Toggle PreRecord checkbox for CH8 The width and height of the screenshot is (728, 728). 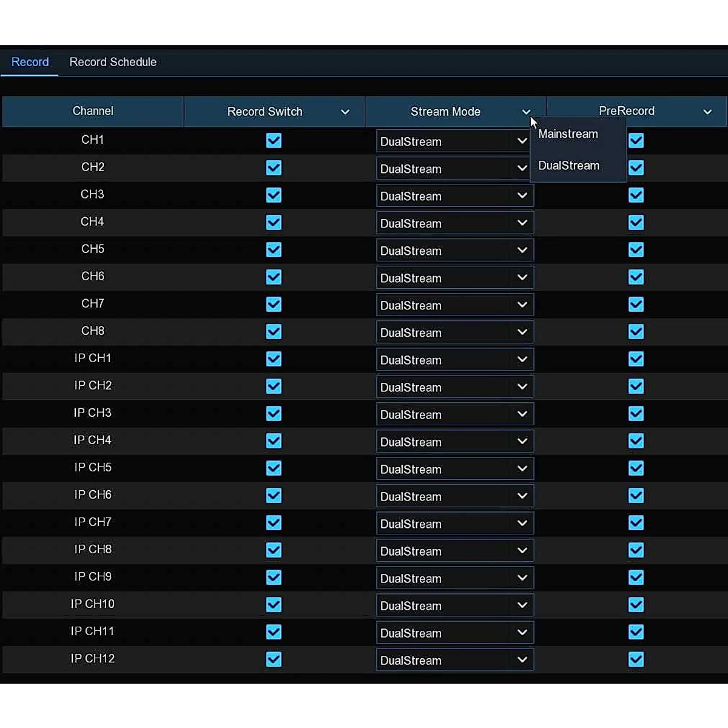point(636,332)
